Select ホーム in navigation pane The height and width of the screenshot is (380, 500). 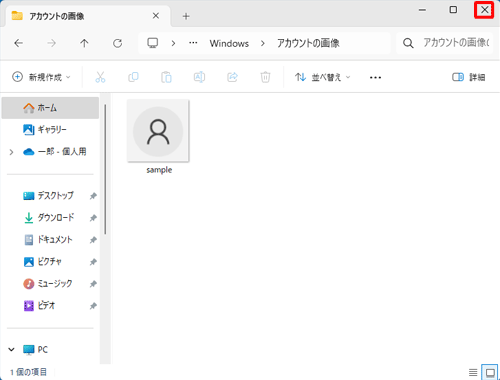click(50, 108)
